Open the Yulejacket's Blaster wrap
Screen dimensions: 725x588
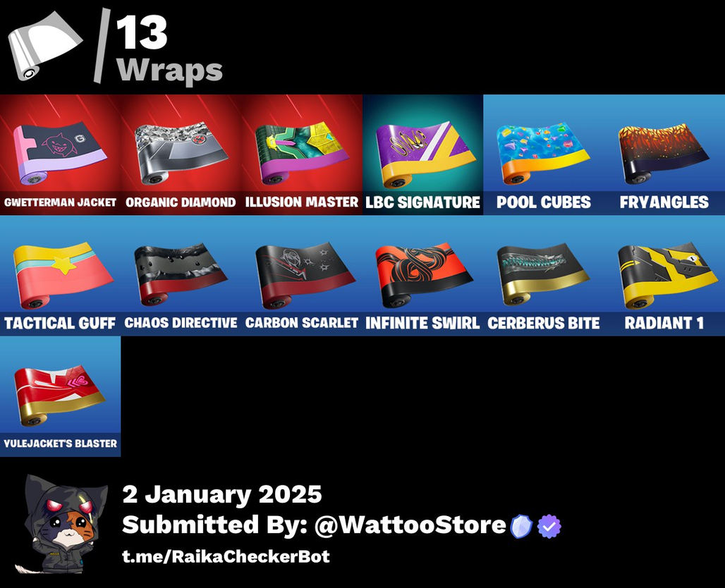click(60, 396)
